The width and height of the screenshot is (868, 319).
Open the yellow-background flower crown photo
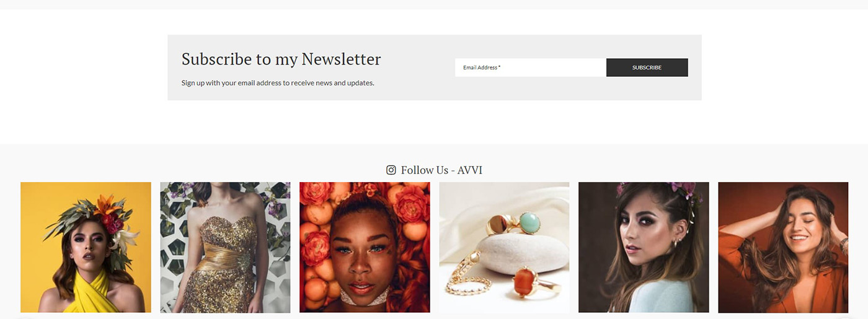click(86, 247)
